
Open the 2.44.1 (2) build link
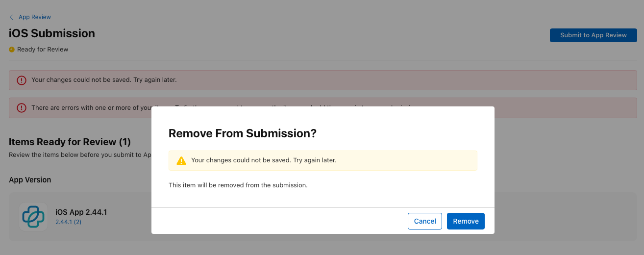click(68, 222)
